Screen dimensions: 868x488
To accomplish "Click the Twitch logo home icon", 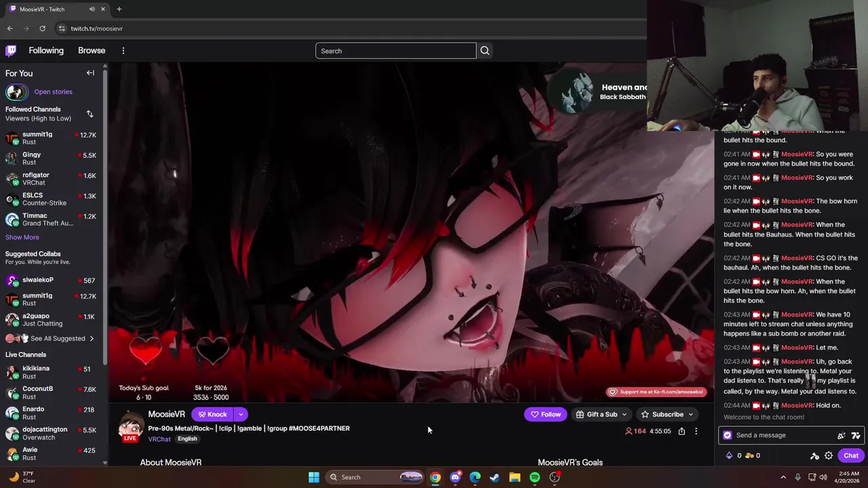I will [11, 50].
